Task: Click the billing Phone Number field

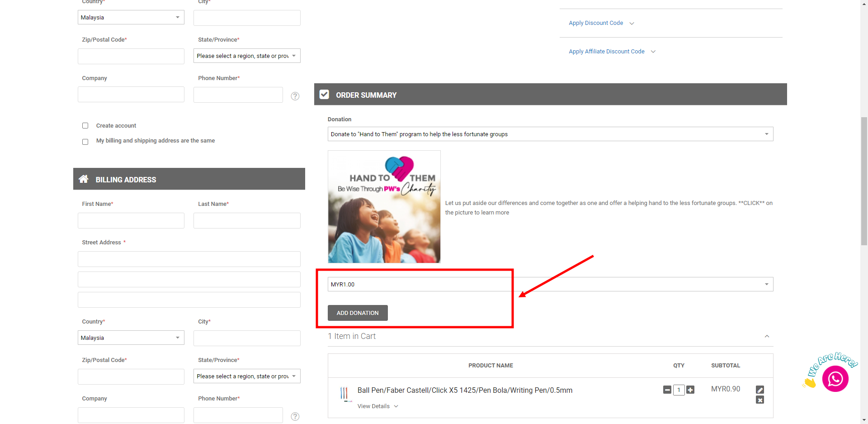Action: click(238, 415)
